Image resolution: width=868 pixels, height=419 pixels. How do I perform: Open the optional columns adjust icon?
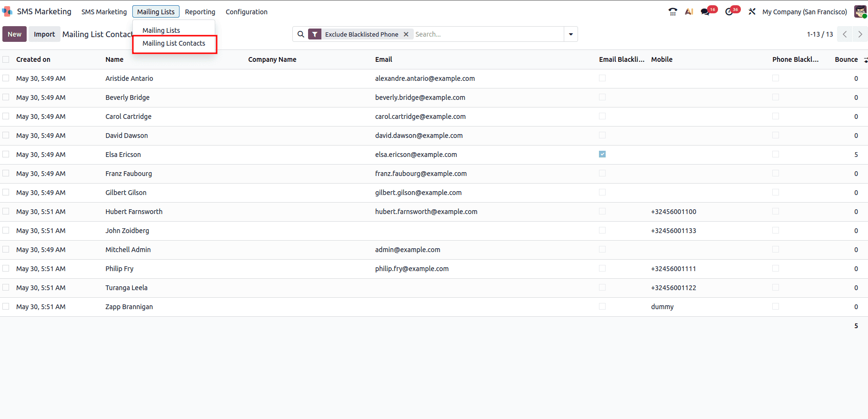point(865,60)
